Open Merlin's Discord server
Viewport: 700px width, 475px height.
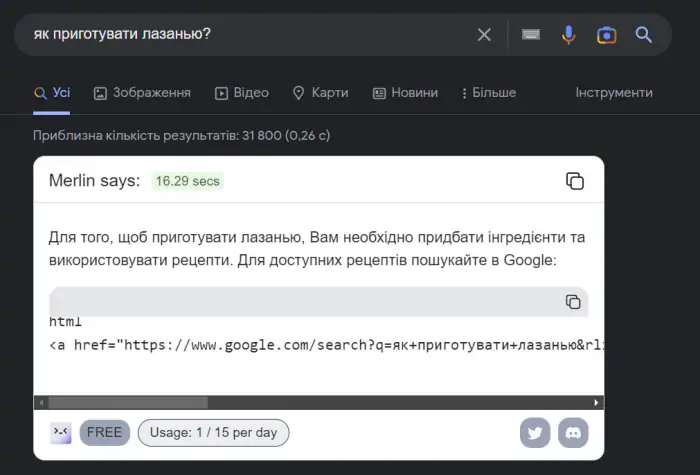(x=573, y=433)
